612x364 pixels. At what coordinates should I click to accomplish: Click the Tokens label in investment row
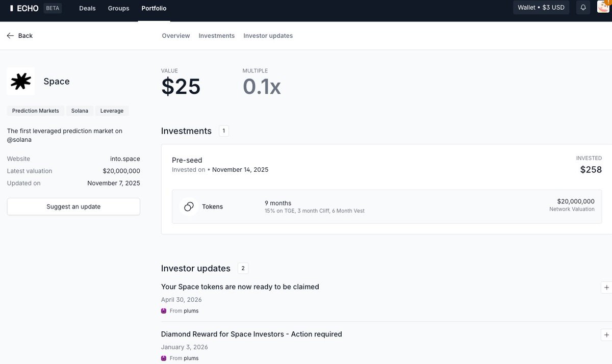coord(213,206)
